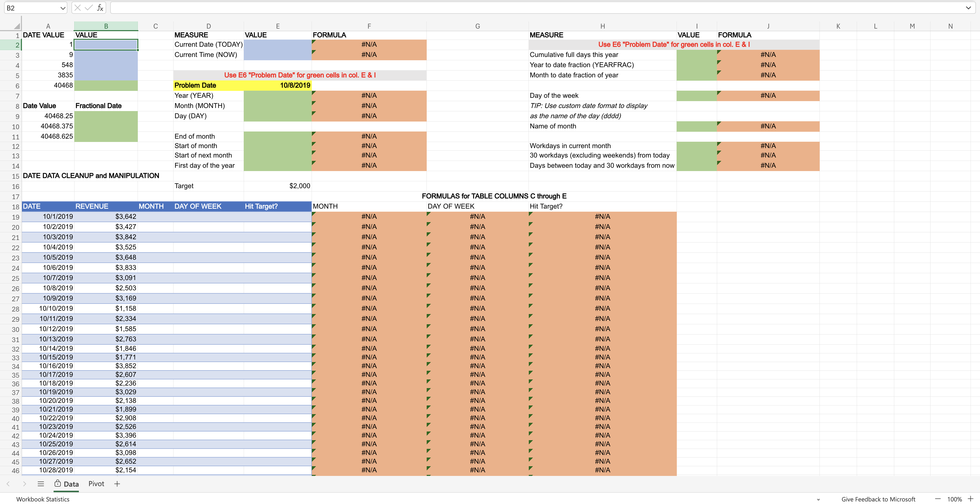The width and height of the screenshot is (980, 504).
Task: Click the Insert Function fx icon
Action: click(x=100, y=8)
